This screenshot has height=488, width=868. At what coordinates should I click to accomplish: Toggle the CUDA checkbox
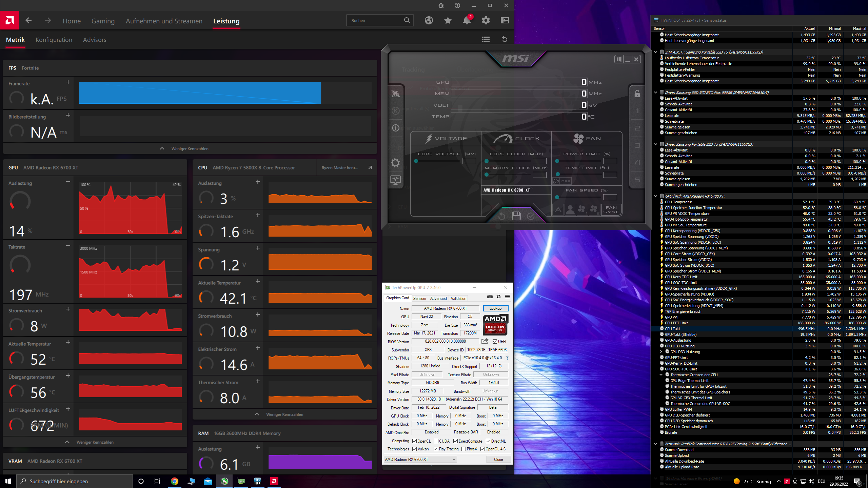(x=436, y=441)
